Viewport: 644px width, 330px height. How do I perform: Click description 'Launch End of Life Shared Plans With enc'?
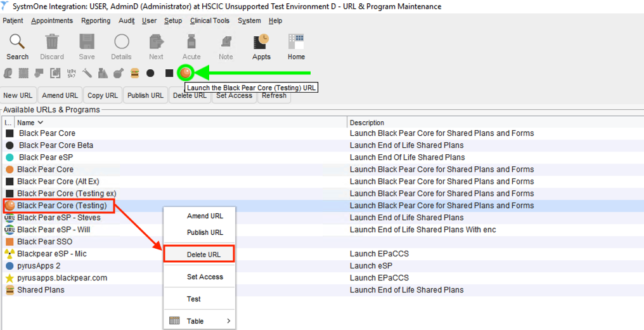(x=423, y=230)
